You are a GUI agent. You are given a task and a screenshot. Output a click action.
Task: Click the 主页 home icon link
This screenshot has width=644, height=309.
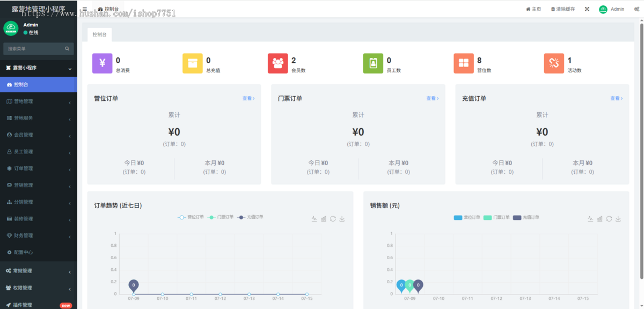(533, 9)
